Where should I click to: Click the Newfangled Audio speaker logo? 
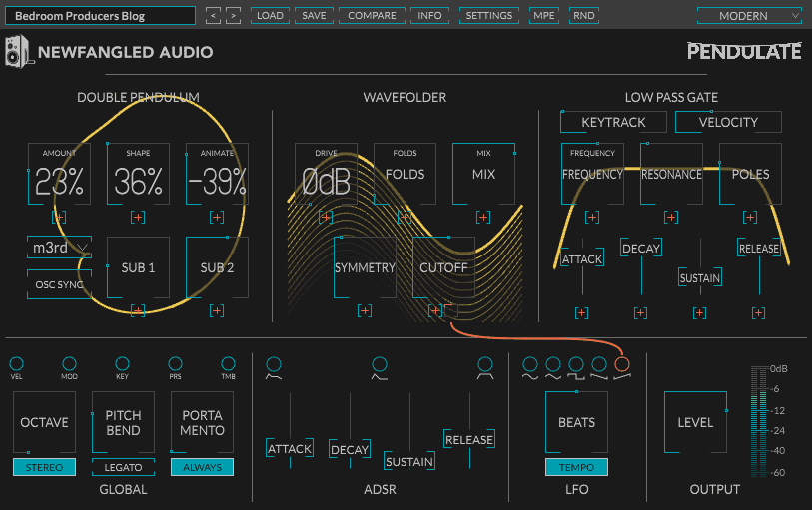point(18,52)
